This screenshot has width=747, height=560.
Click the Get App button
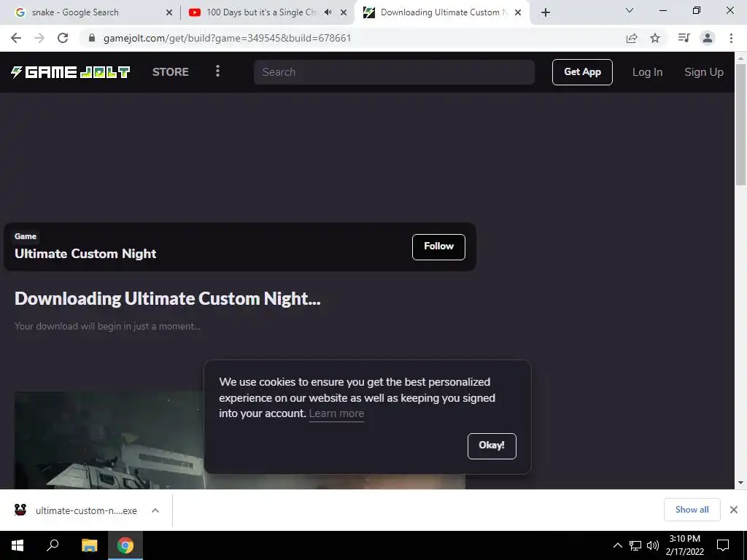582,72
